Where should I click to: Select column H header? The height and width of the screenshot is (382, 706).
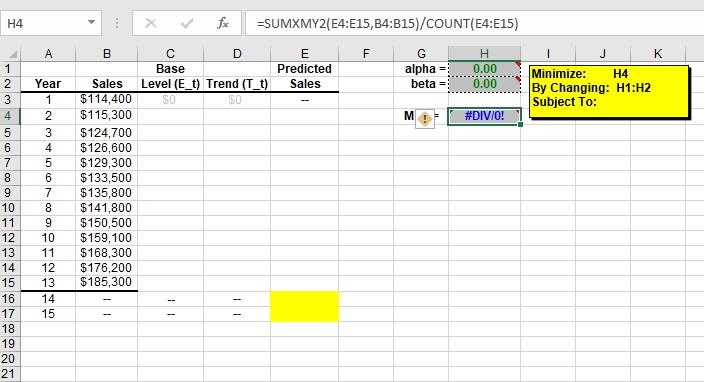pyautogui.click(x=484, y=54)
